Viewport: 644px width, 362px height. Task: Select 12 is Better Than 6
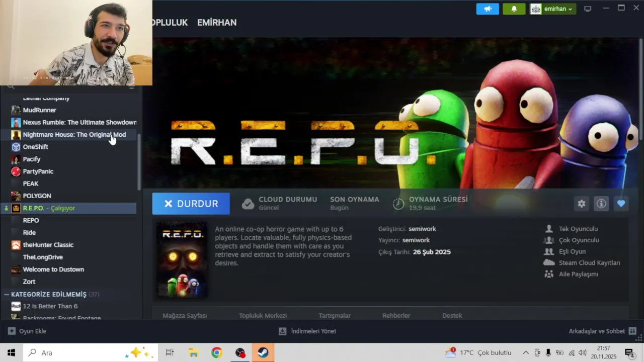pos(69,306)
